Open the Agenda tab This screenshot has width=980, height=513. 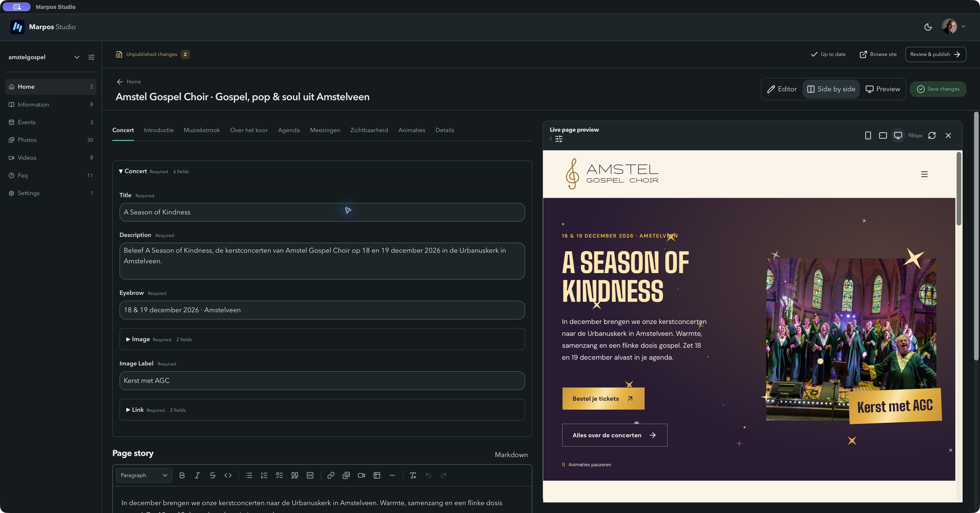[289, 130]
